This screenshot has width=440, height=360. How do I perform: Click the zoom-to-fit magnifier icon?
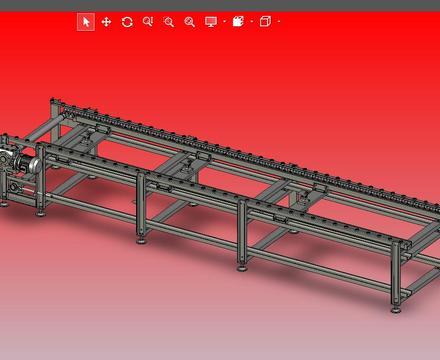[x=189, y=22]
